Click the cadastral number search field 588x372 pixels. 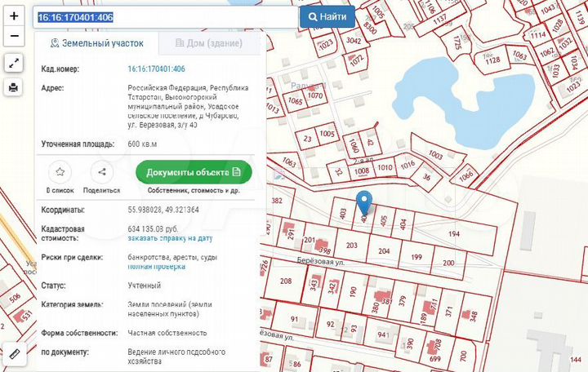click(163, 16)
